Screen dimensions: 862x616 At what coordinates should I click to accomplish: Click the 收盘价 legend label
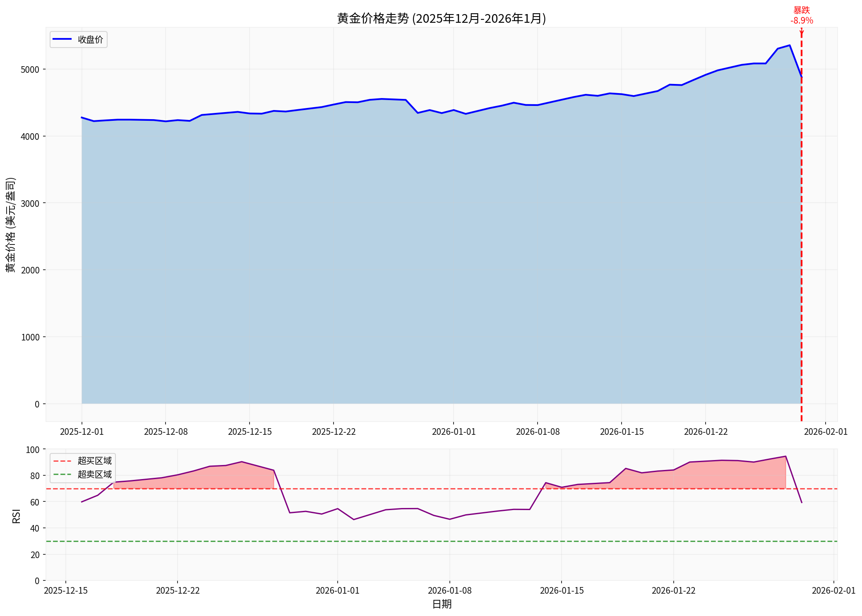pyautogui.click(x=90, y=40)
